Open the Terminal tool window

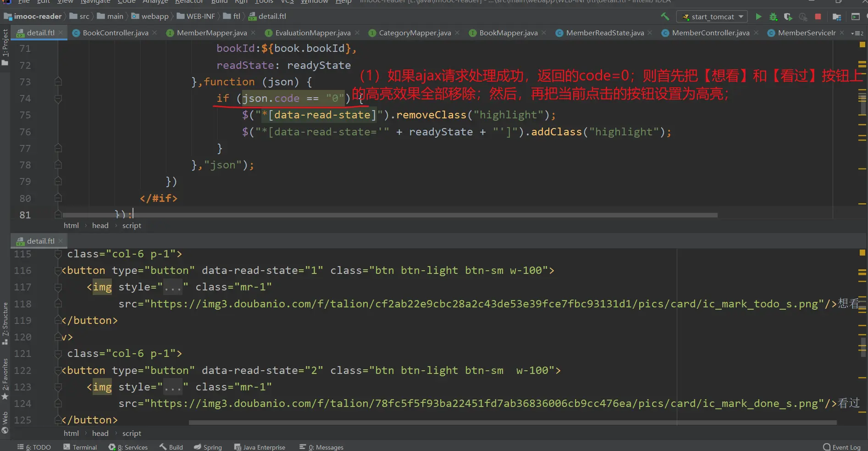pos(80,447)
